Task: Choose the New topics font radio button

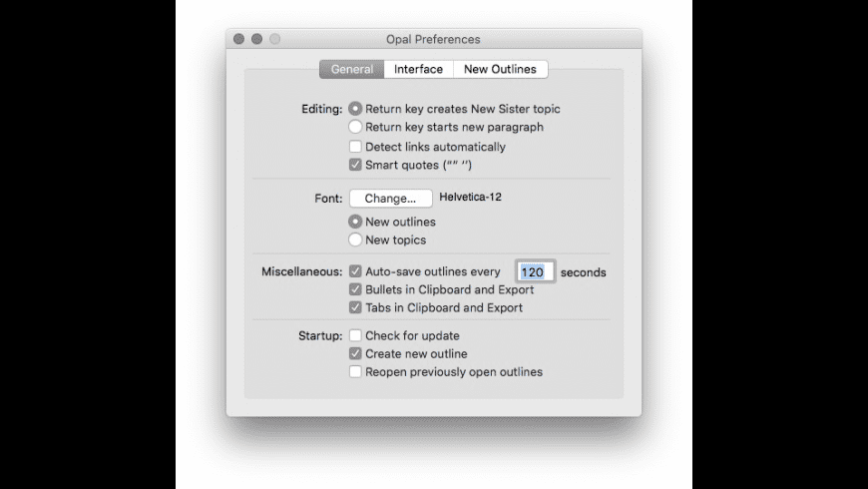Action: pos(355,240)
